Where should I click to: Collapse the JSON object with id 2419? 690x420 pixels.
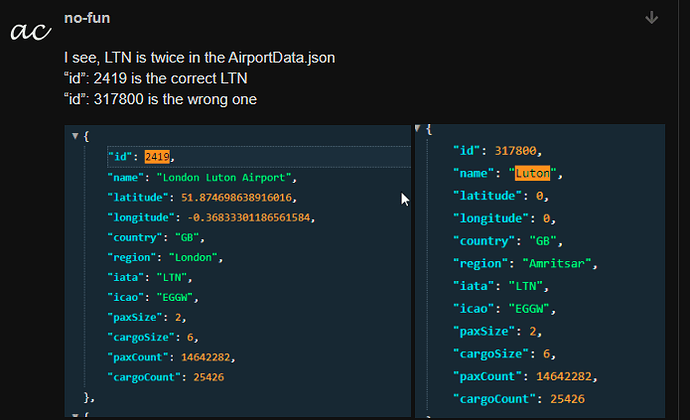tap(75, 136)
